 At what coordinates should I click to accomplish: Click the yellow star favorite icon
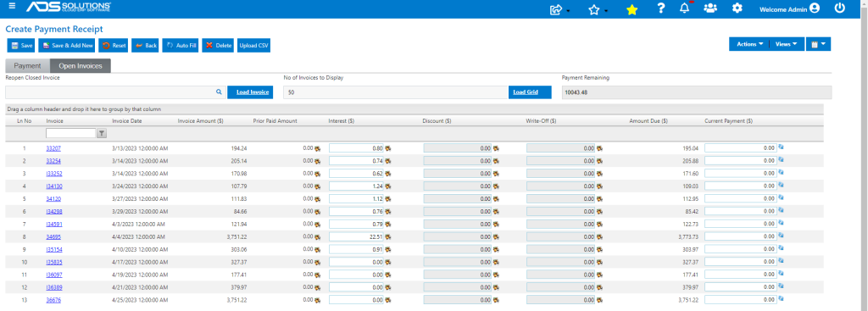pos(632,9)
